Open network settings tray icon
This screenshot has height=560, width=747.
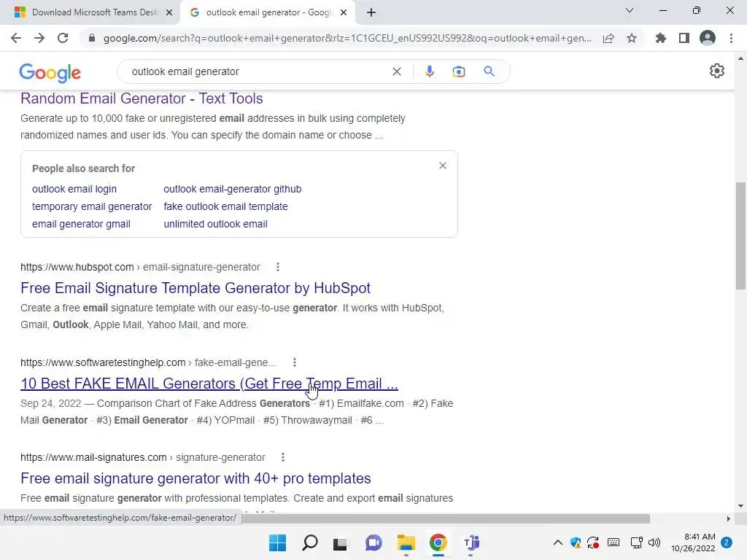click(x=636, y=542)
